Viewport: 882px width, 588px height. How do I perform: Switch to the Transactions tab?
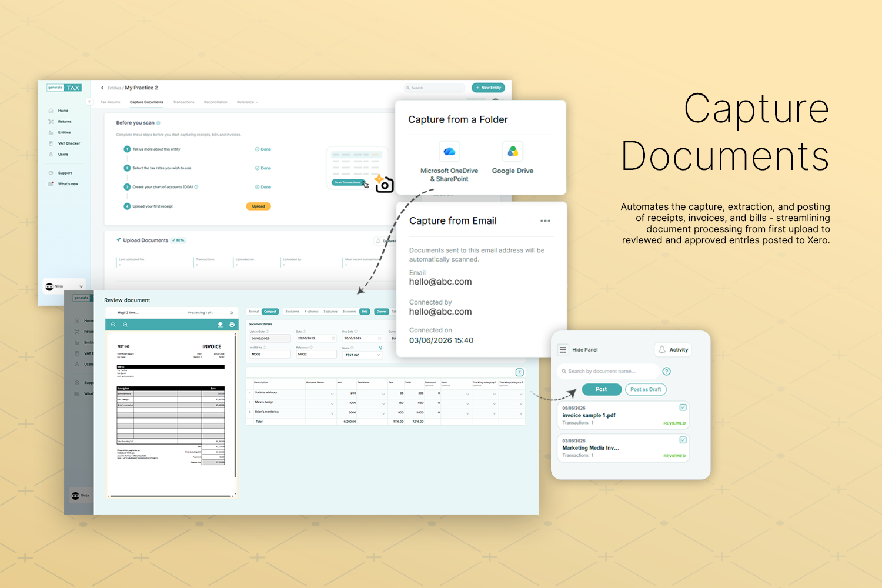point(183,102)
